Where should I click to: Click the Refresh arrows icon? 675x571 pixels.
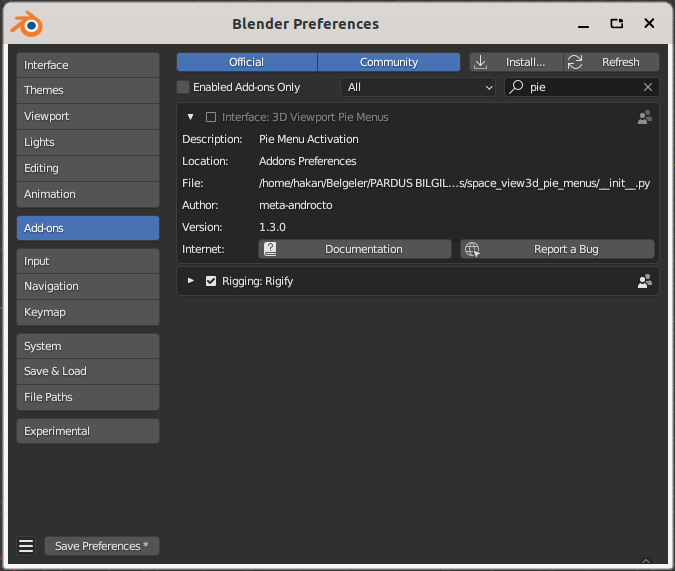point(575,62)
